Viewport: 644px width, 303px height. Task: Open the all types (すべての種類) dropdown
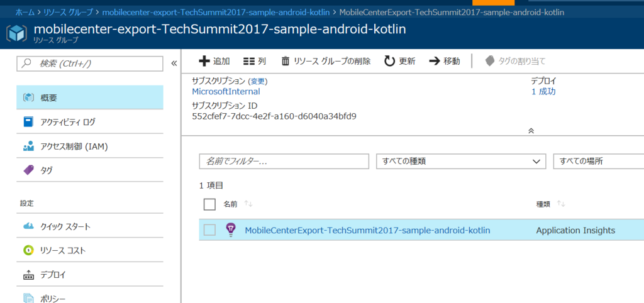[x=461, y=162]
